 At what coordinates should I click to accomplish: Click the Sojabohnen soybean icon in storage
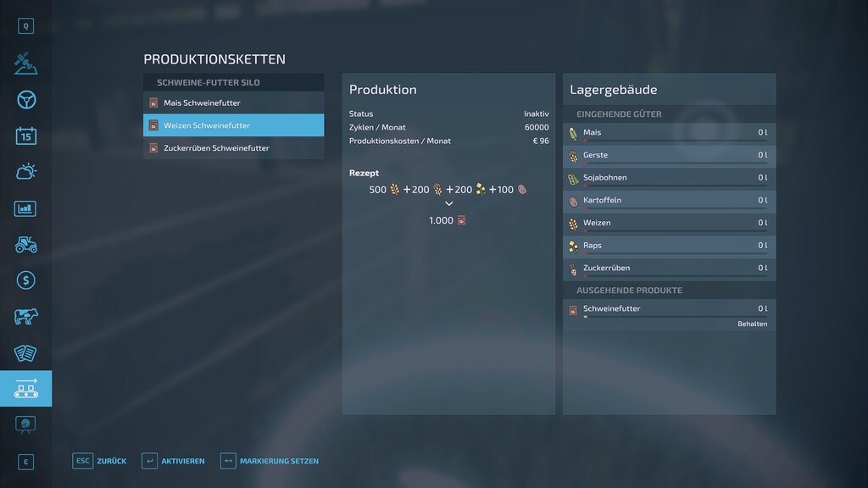[573, 179]
